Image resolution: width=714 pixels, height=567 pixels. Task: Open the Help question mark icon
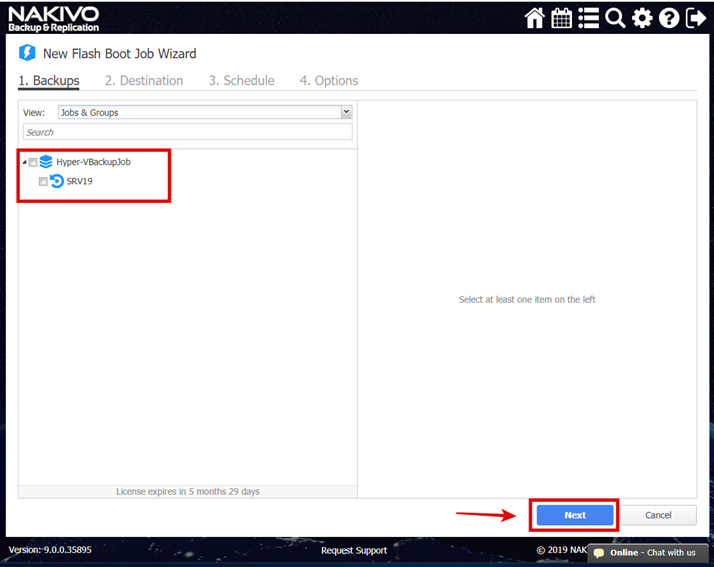pos(669,18)
